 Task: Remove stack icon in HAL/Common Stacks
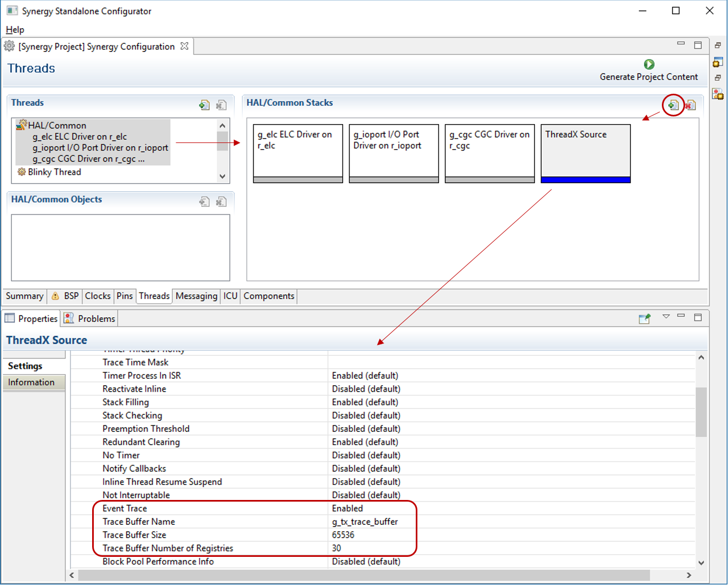point(691,105)
